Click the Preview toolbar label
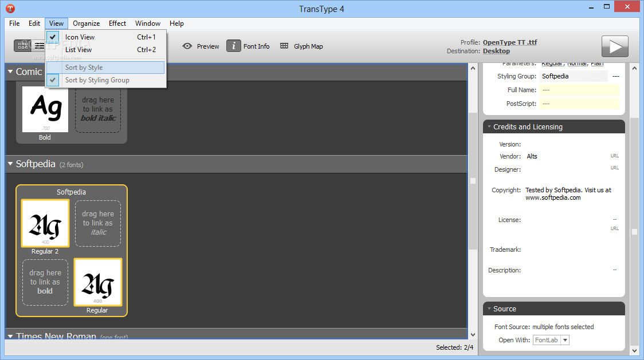 tap(208, 46)
